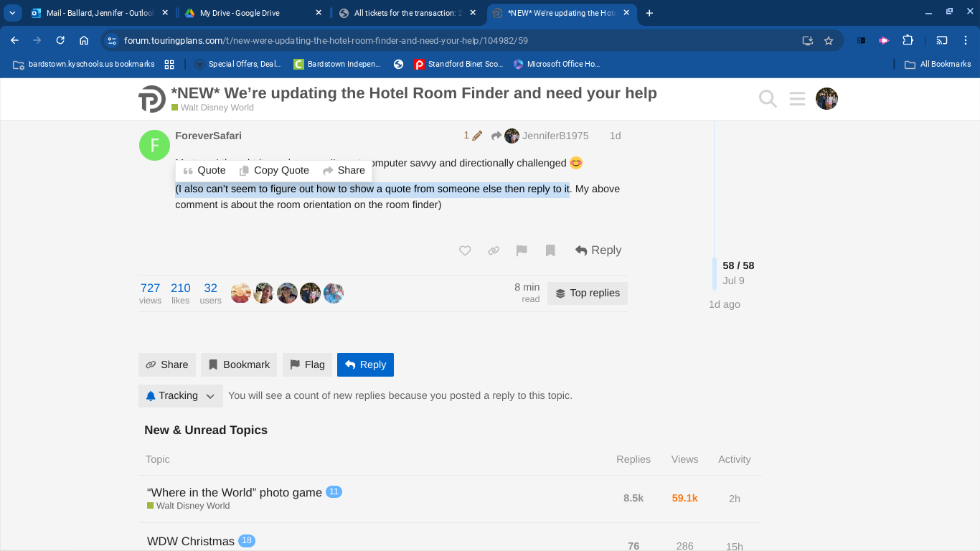Click ForeverSafari's green F avatar
Viewport: 980px width, 551px height.
[x=154, y=145]
